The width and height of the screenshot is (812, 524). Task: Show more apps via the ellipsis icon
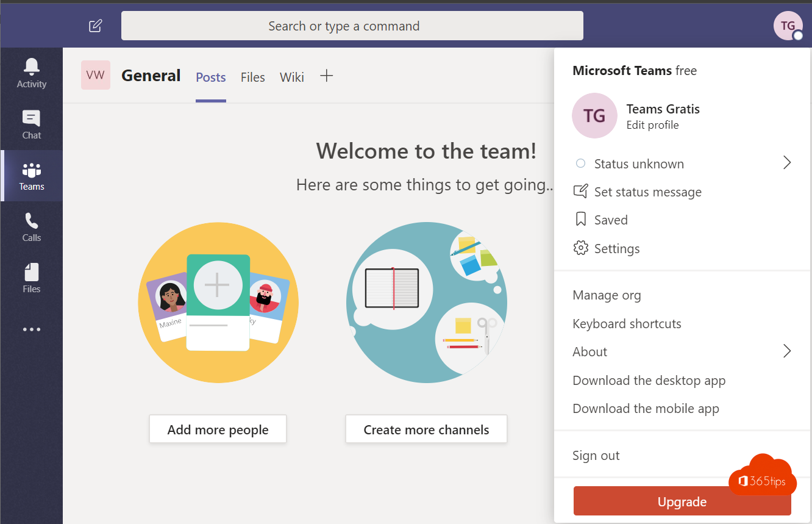click(x=32, y=329)
